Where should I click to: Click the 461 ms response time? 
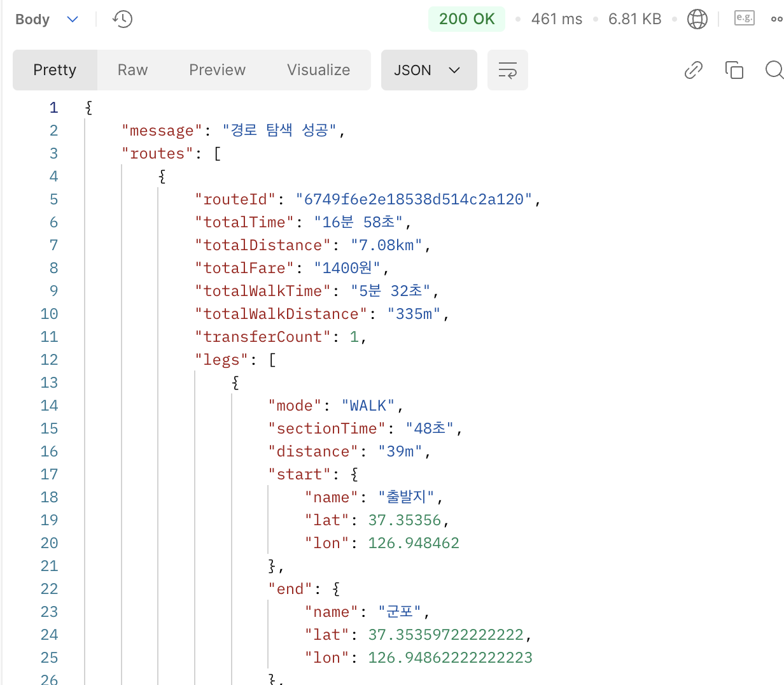556,19
